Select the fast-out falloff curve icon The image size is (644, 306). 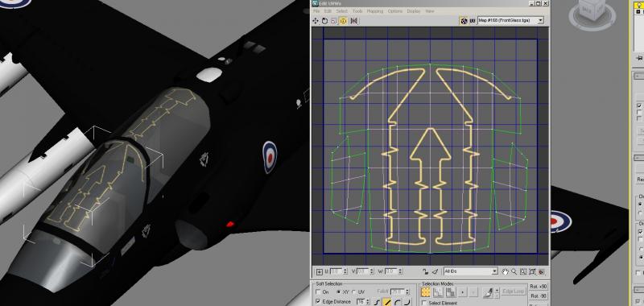(x=407, y=302)
